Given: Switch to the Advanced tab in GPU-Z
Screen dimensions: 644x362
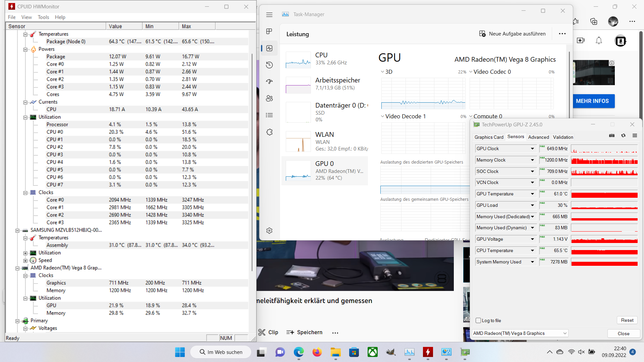Looking at the screenshot, I should pyautogui.click(x=538, y=137).
